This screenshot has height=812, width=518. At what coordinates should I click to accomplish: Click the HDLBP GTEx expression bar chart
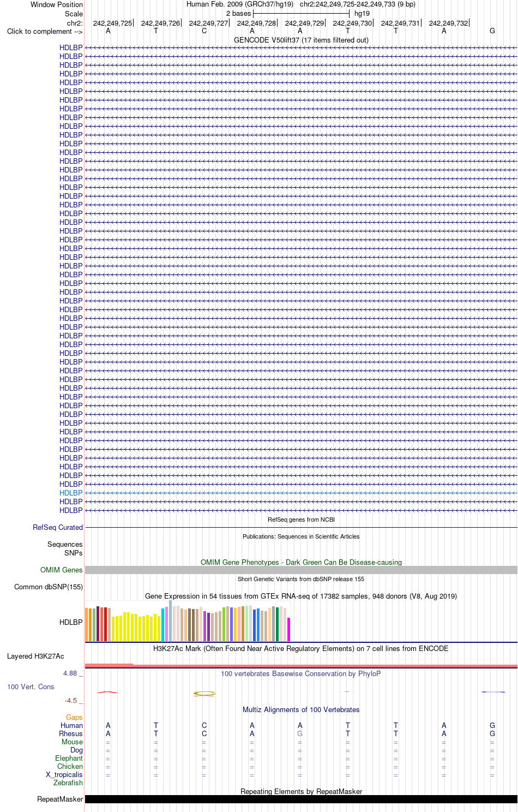click(x=188, y=621)
